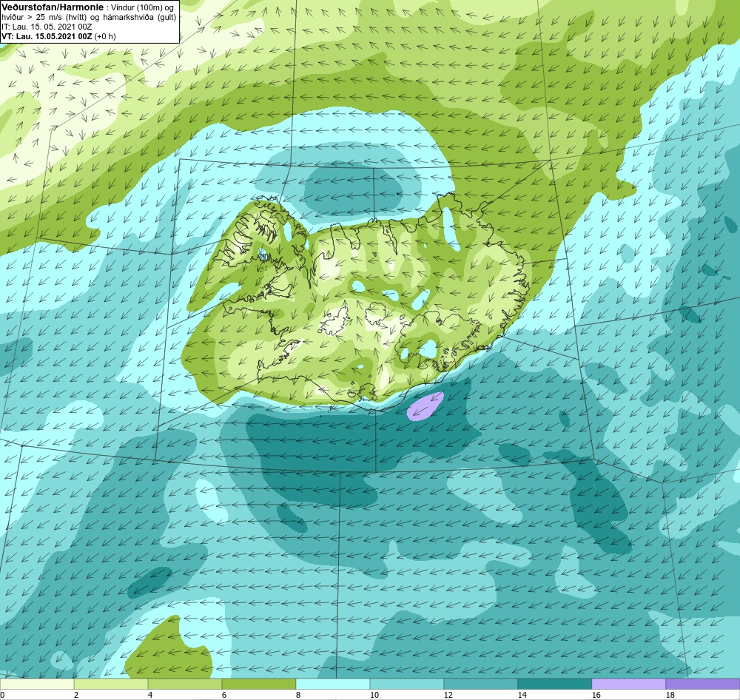The width and height of the screenshot is (740, 700).
Task: Click the medium teal 12–14 m/s legend swatch
Action: pyautogui.click(x=480, y=684)
